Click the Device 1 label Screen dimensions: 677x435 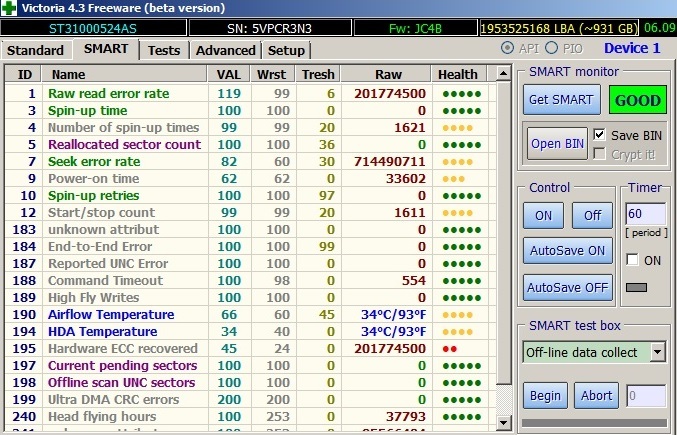[x=632, y=48]
